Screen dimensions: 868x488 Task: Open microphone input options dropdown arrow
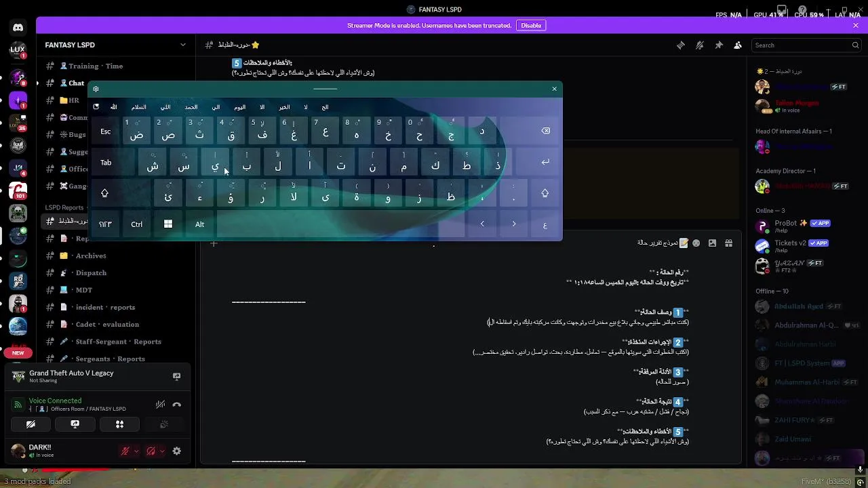click(136, 451)
